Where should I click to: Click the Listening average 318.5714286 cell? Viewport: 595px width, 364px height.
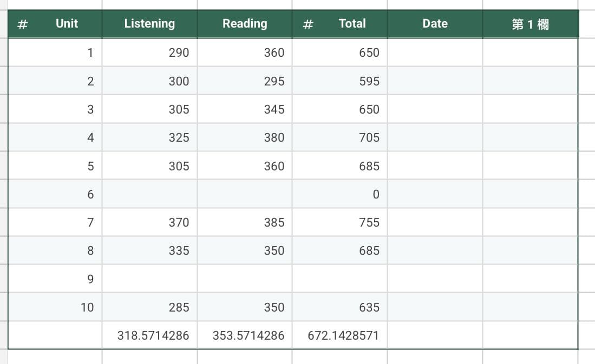(149, 335)
